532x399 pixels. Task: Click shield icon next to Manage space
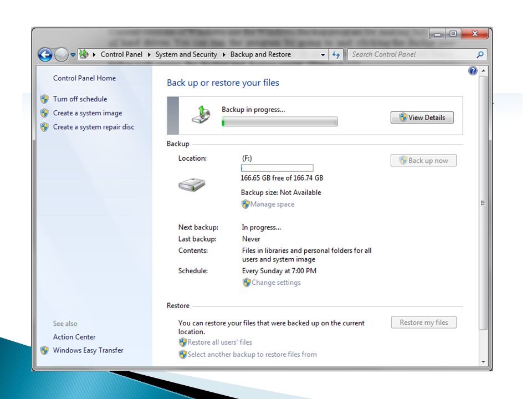tap(245, 204)
